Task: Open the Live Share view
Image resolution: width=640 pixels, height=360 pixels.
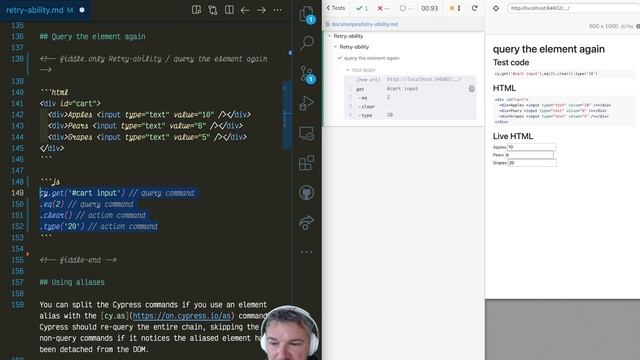Action: click(306, 222)
